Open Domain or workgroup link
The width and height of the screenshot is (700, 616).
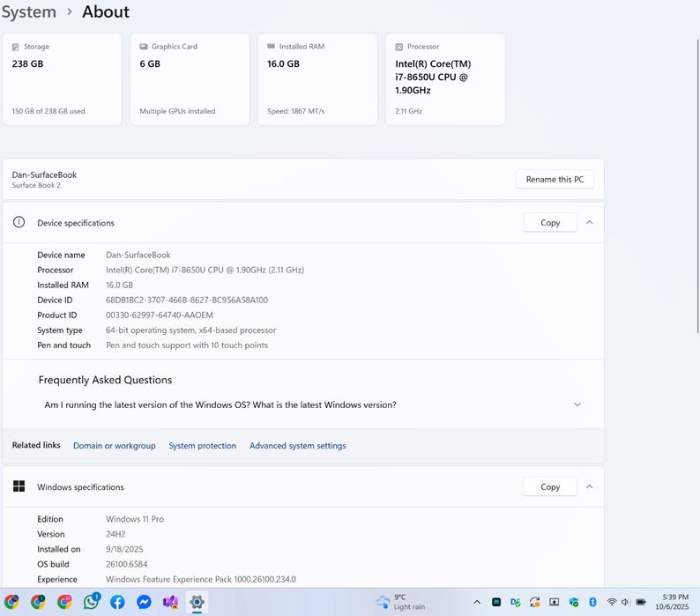(115, 446)
